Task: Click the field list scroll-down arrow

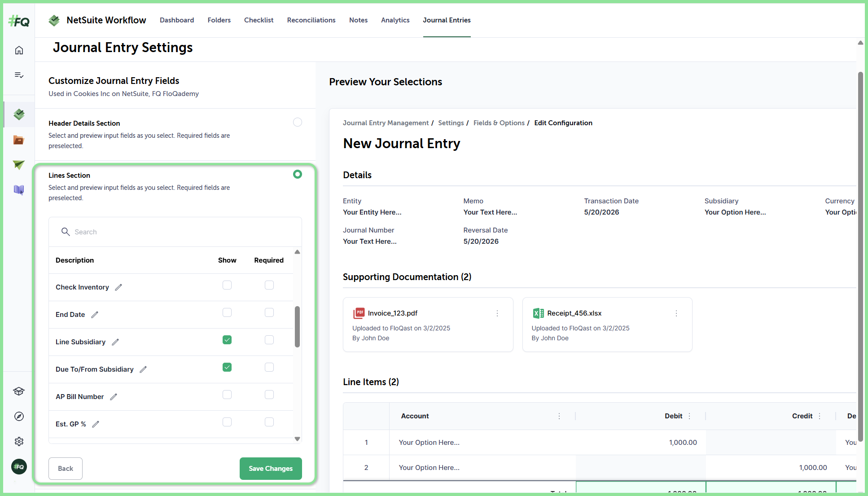Action: [297, 439]
